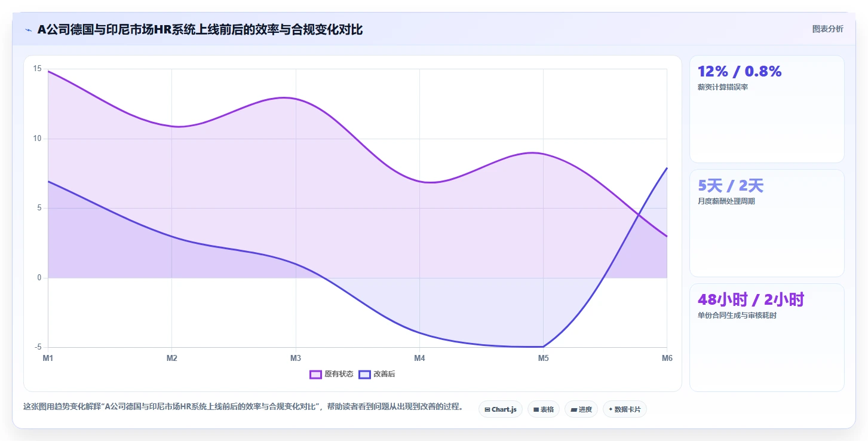
Task: Click the 5天 / 2天 value
Action: (x=731, y=186)
